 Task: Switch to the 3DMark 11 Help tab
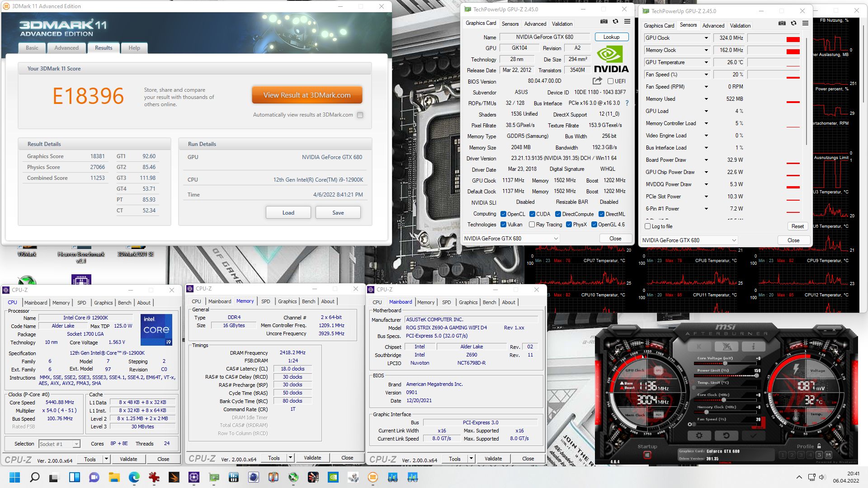[134, 48]
